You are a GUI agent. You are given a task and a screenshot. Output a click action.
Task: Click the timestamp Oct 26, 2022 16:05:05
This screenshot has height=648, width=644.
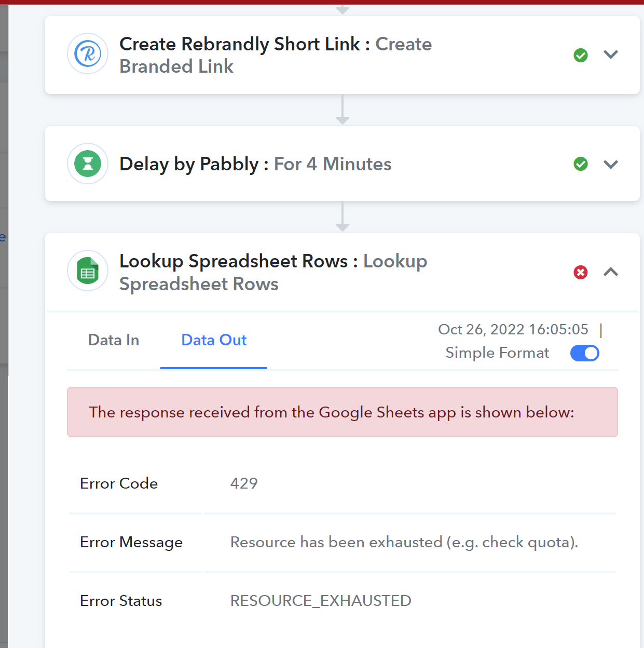tap(513, 329)
